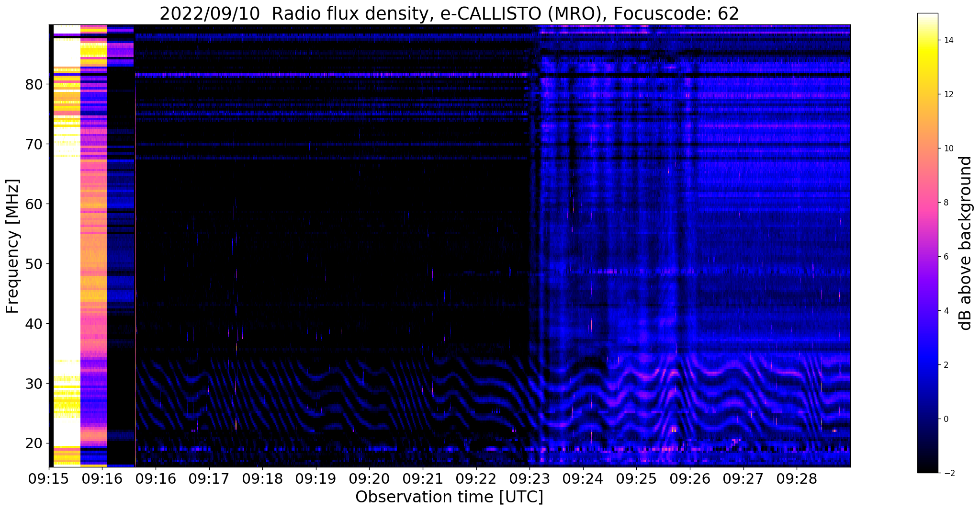Click the 09:25 time tick label
This screenshot has height=511, width=980.
coord(636,479)
